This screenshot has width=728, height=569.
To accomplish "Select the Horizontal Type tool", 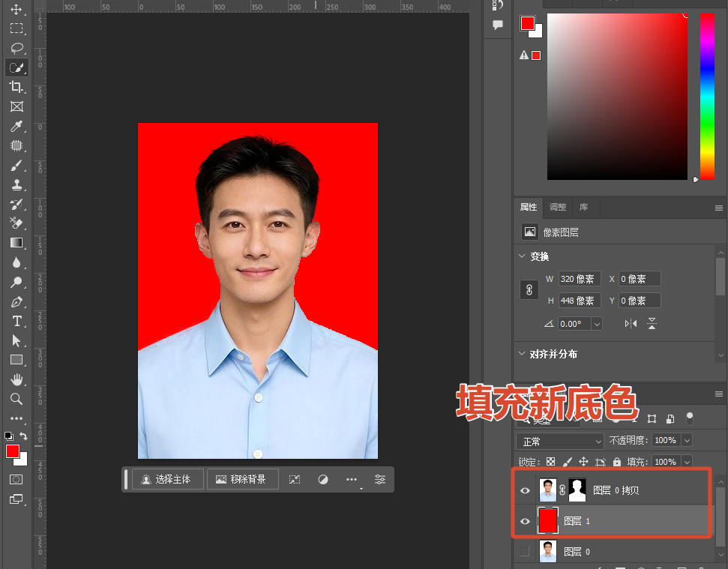I will tap(16, 321).
